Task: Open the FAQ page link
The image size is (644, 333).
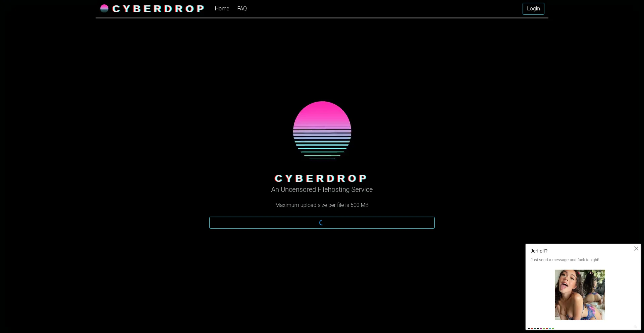Action: coord(242,9)
